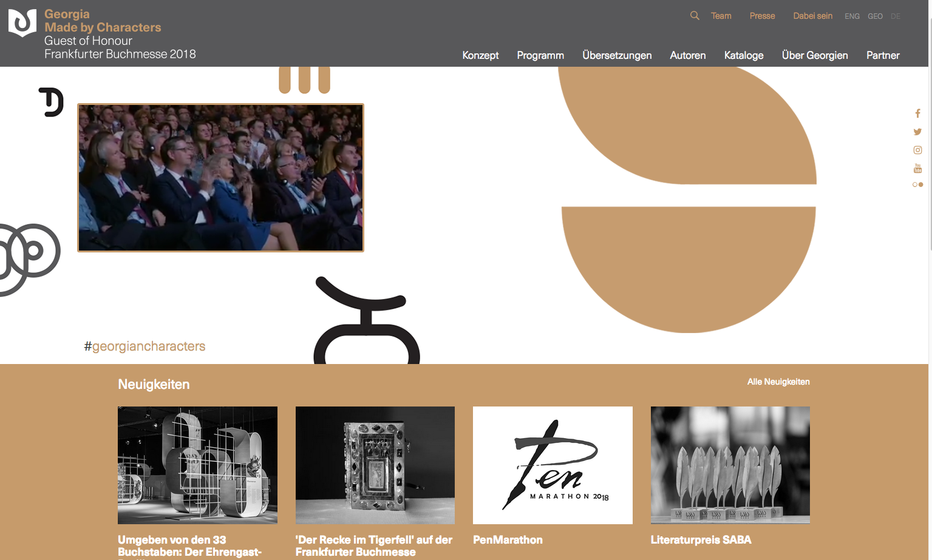Open the Programm menu
Viewport: 932px width, 560px height.
tap(540, 55)
